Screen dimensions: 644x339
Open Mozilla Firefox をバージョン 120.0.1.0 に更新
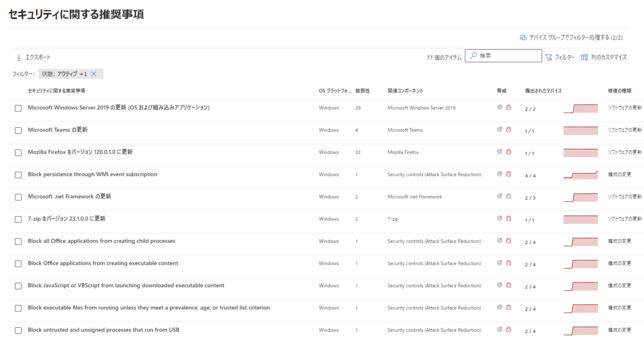pyautogui.click(x=80, y=152)
